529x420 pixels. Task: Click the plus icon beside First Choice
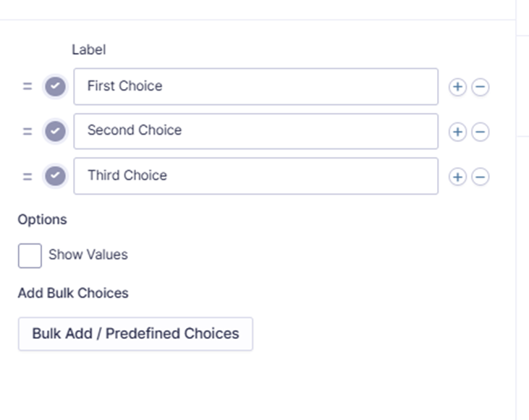pyautogui.click(x=457, y=88)
